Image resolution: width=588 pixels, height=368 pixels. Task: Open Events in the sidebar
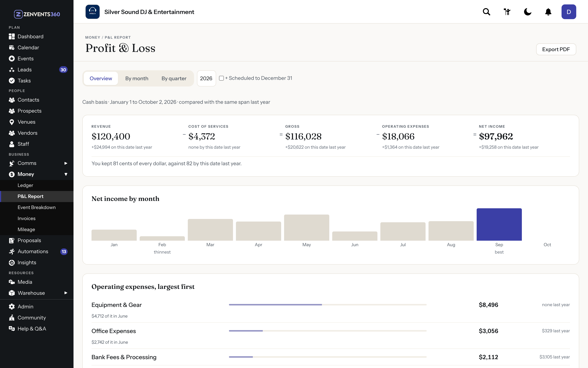[37, 58]
